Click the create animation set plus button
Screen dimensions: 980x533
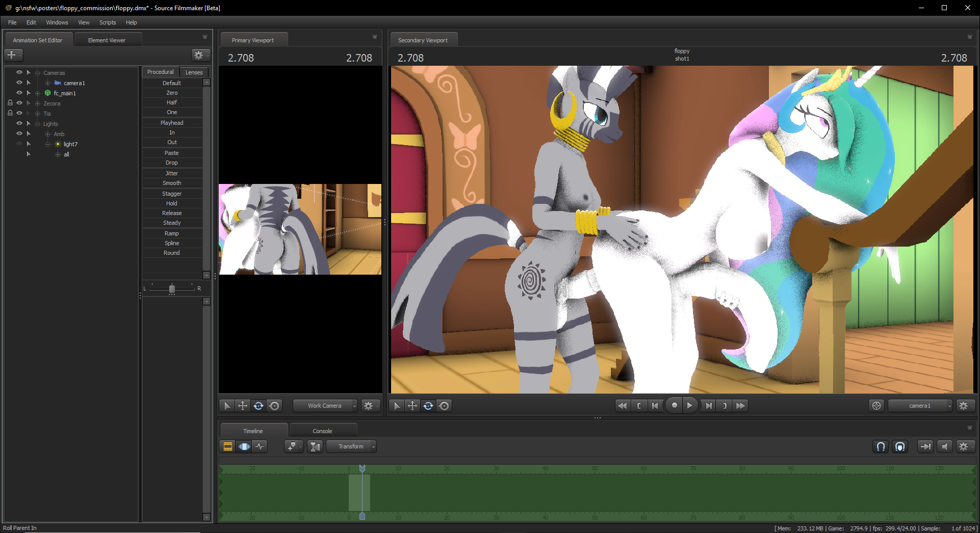click(12, 55)
